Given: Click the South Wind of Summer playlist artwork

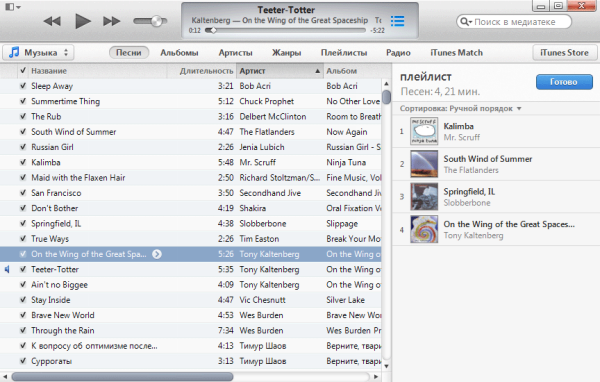Looking at the screenshot, I should [x=424, y=164].
